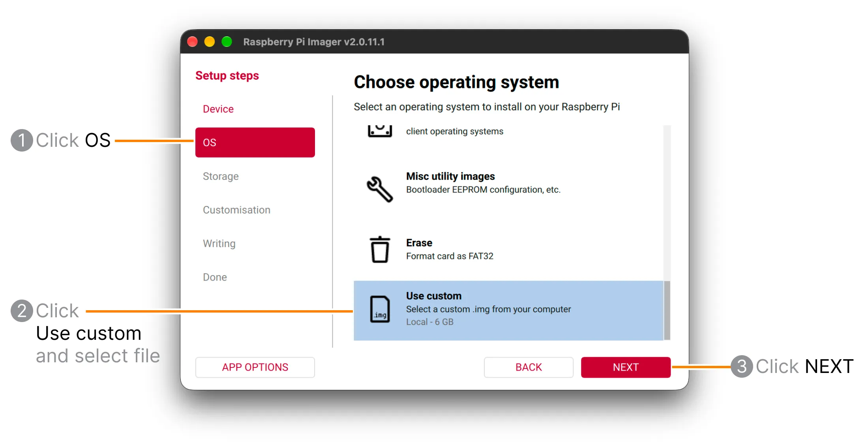Click the BACK button

pyautogui.click(x=529, y=367)
